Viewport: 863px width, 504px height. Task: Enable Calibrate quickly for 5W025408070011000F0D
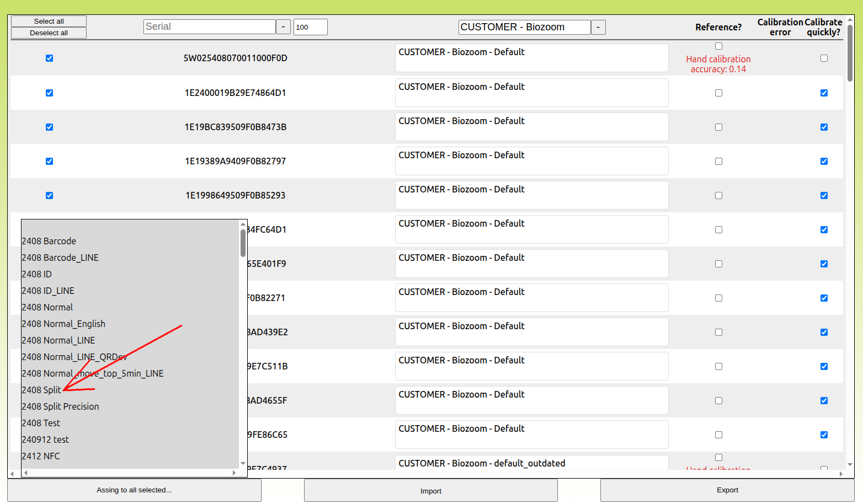tap(824, 58)
